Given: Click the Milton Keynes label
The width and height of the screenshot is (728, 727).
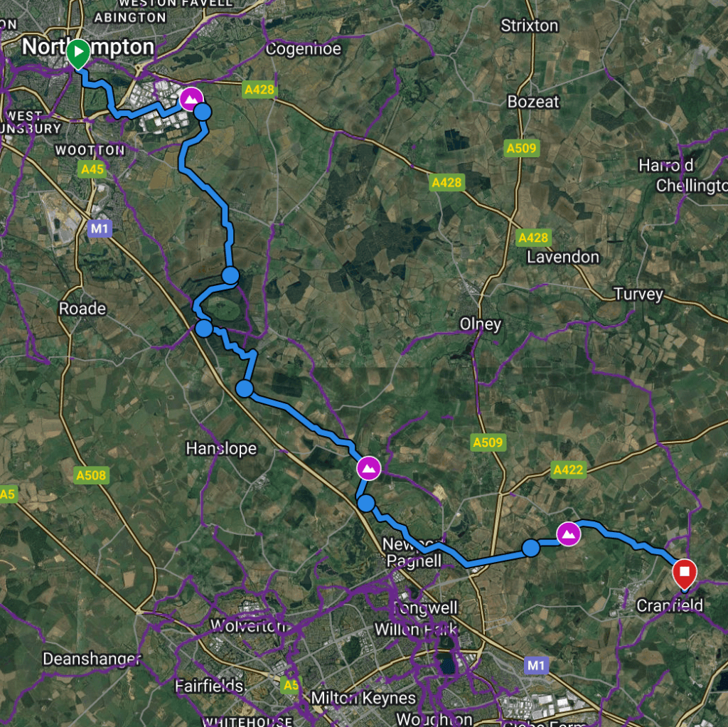Looking at the screenshot, I should pyautogui.click(x=363, y=698).
